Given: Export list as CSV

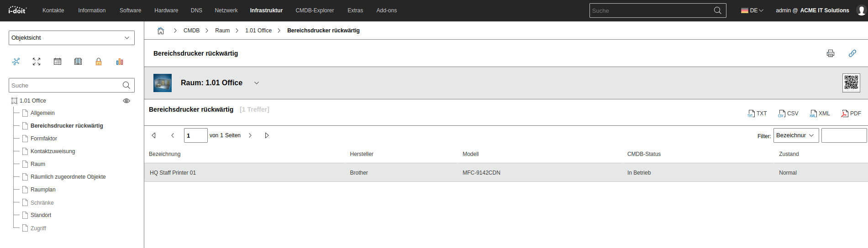Looking at the screenshot, I should coord(788,114).
